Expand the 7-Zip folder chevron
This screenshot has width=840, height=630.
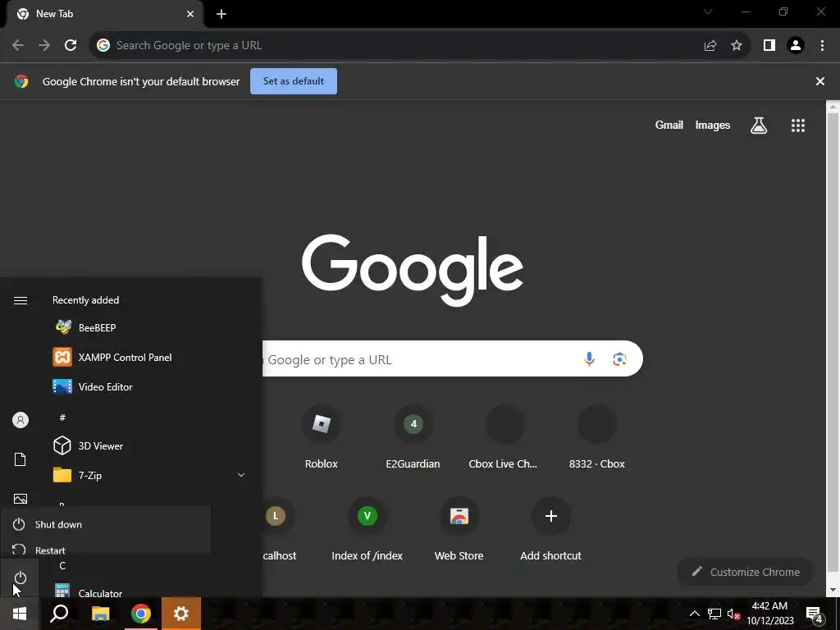241,475
